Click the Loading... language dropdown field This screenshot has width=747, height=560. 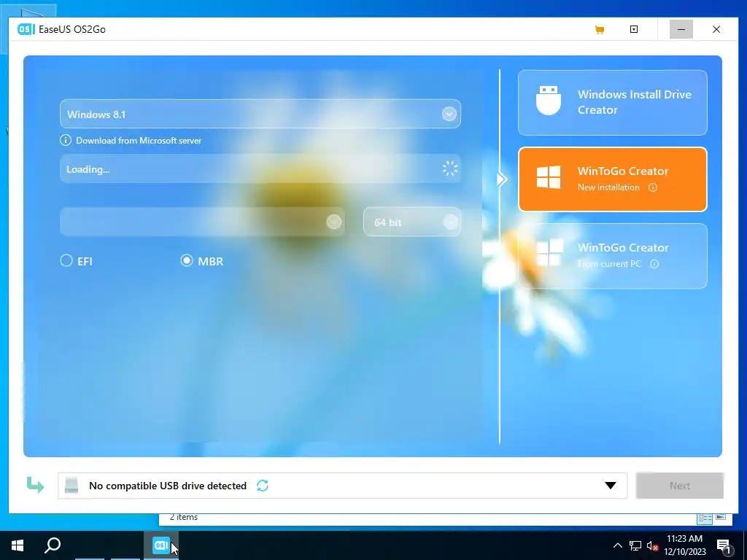(x=260, y=169)
